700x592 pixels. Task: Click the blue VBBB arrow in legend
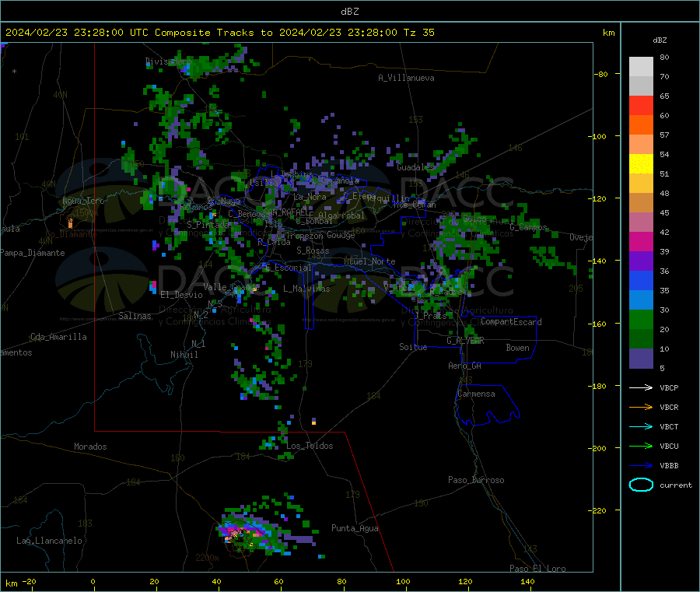coord(641,466)
